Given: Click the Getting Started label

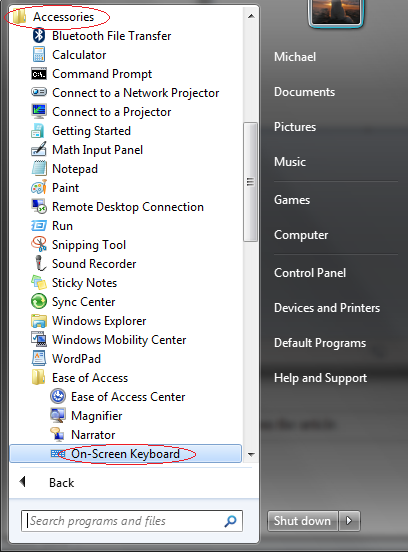Looking at the screenshot, I should point(91,131).
